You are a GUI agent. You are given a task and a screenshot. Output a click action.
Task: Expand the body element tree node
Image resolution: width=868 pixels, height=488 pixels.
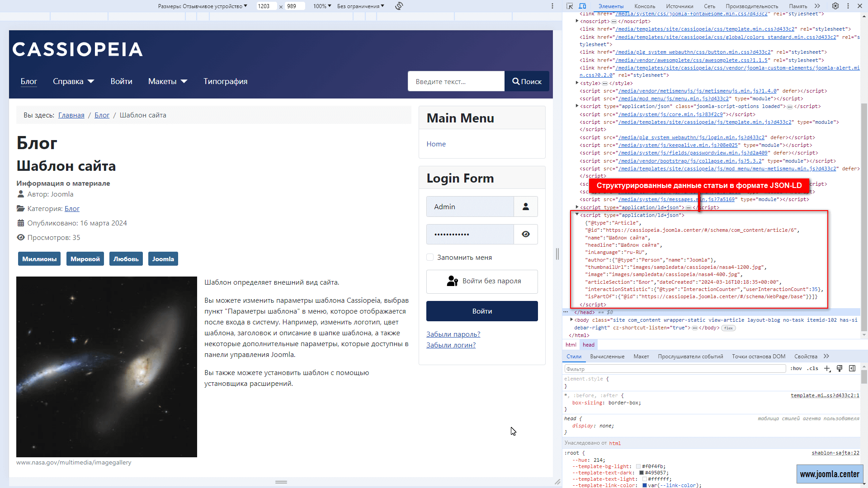pos(572,320)
